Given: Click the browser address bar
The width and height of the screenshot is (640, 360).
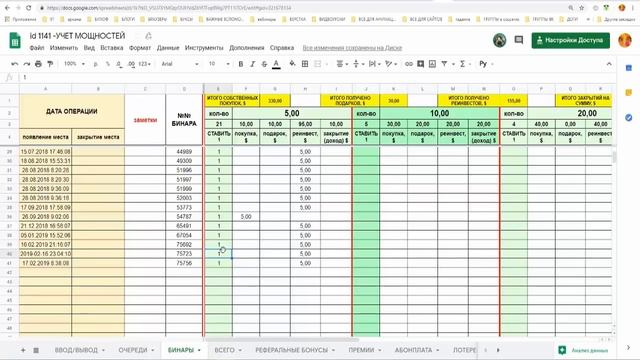Looking at the screenshot, I should 302,8.
